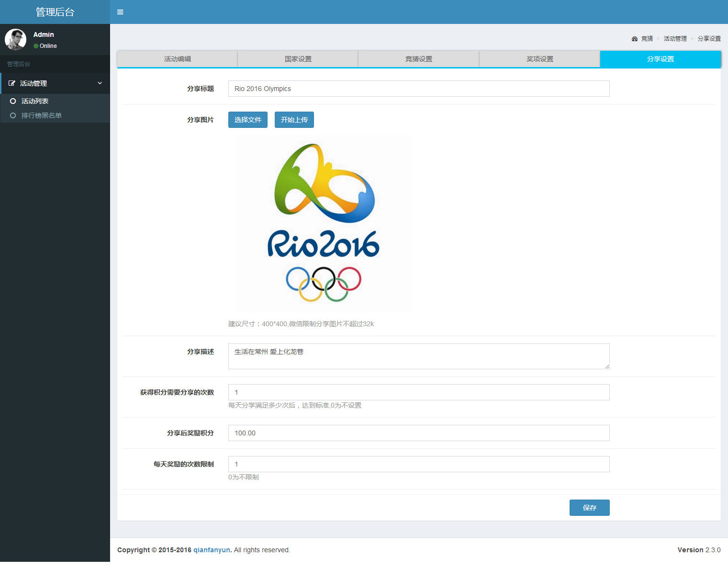Focus the 分享标题 input field

tap(419, 89)
